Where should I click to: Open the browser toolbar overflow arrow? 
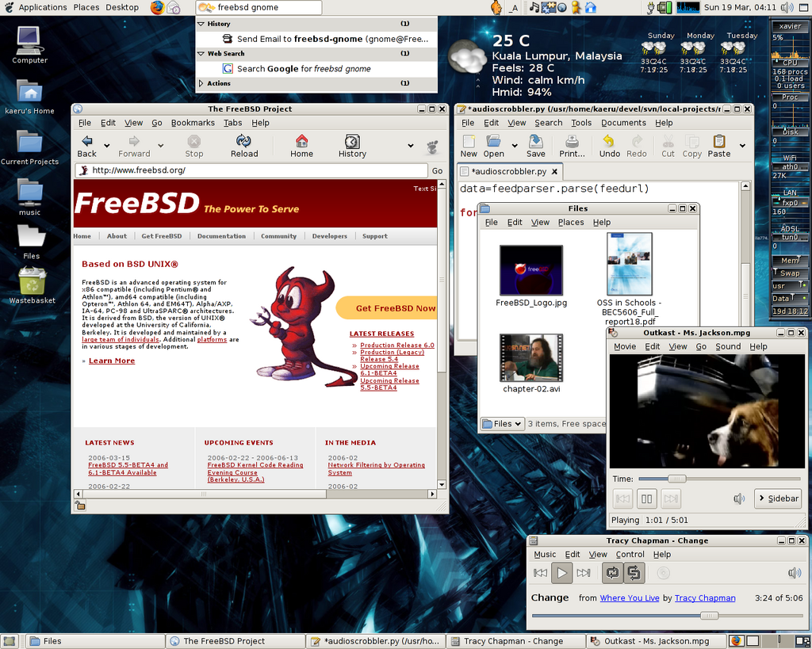pos(411,146)
